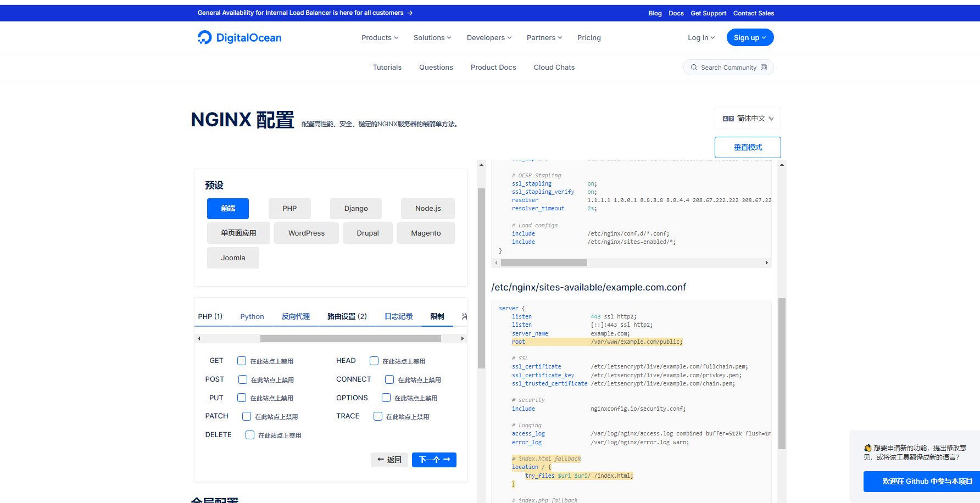Click the 下一个 next button
This screenshot has height=503, width=980.
tap(434, 460)
